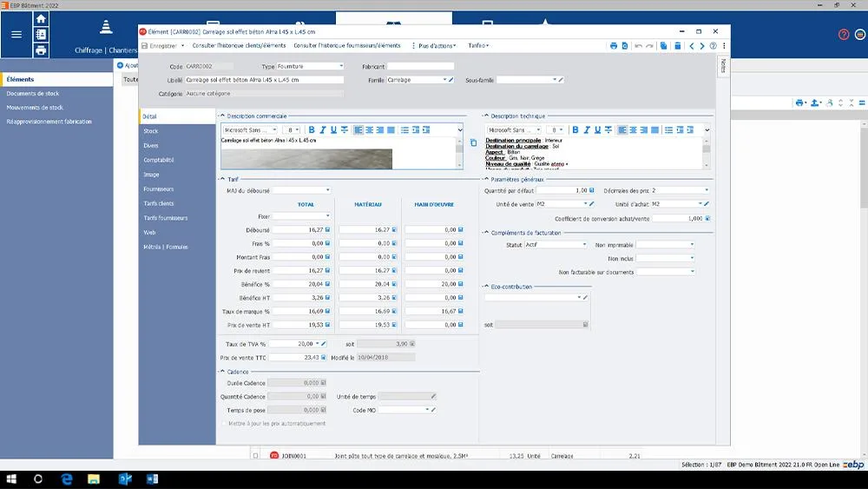Align left in the commercial description toolbar

(x=358, y=130)
